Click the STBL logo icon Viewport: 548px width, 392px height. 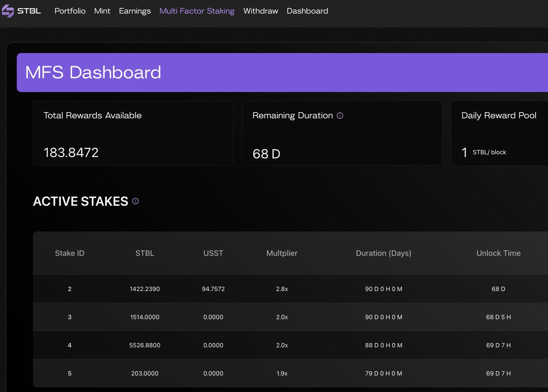click(8, 11)
